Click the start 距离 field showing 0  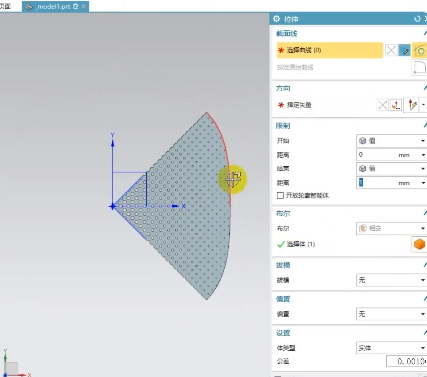pyautogui.click(x=388, y=155)
